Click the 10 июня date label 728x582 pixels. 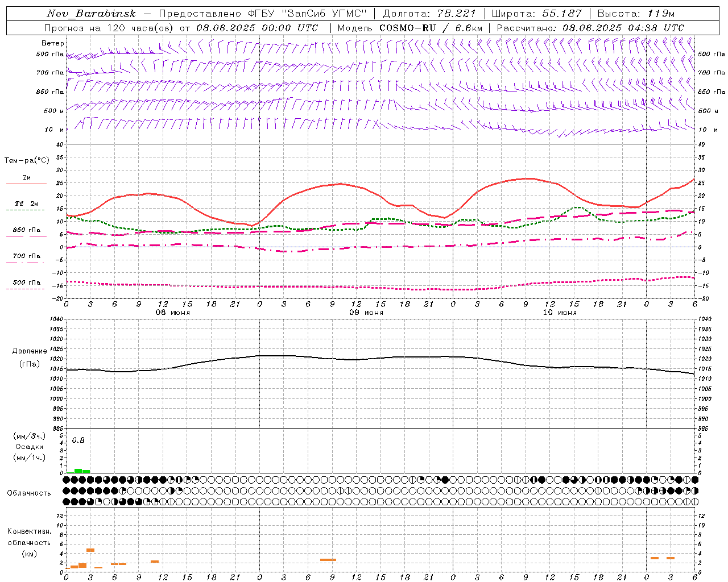(x=559, y=313)
